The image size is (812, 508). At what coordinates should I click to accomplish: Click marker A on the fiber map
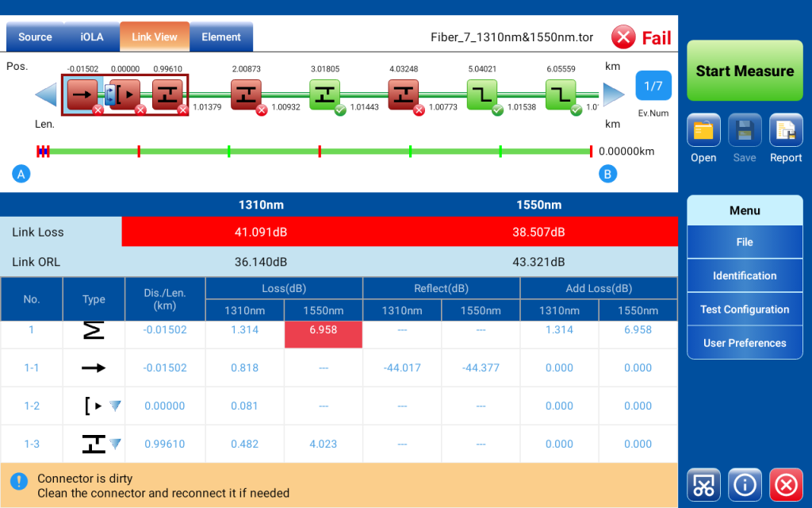coord(21,173)
